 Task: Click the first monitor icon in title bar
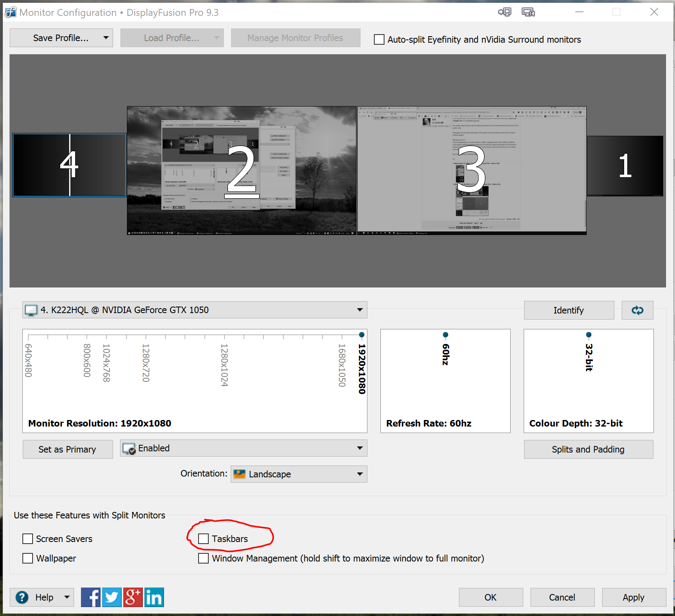tap(505, 12)
